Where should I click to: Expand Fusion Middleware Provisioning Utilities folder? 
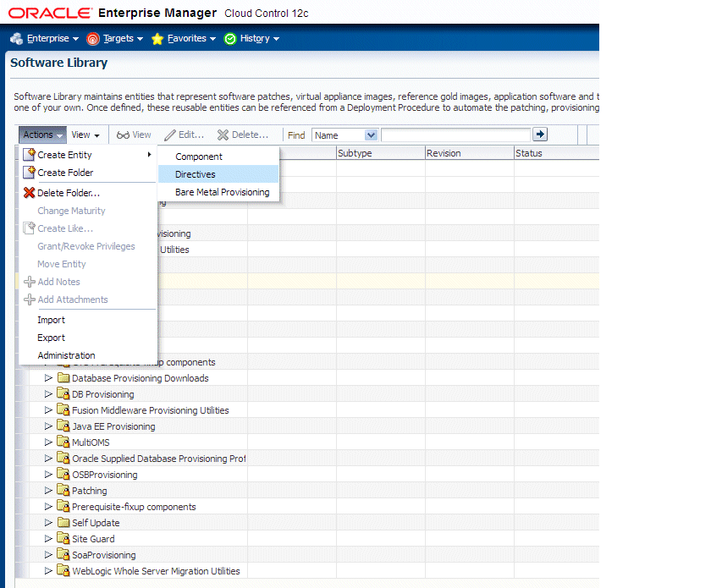tap(48, 409)
